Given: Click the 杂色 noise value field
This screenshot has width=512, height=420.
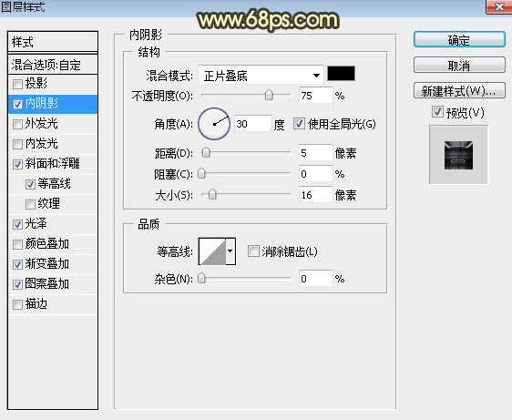Looking at the screenshot, I should pyautogui.click(x=315, y=279).
